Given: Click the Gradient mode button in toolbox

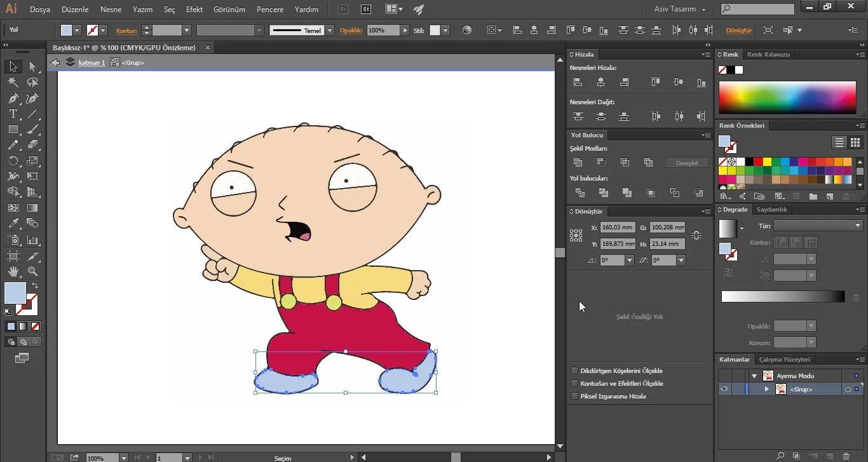Looking at the screenshot, I should (23, 327).
